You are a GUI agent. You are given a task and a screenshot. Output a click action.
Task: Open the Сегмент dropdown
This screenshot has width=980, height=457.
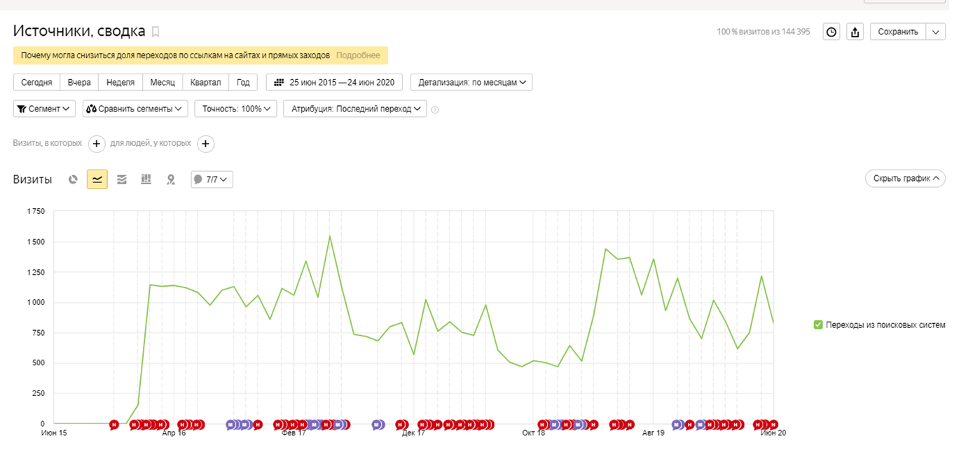click(45, 109)
